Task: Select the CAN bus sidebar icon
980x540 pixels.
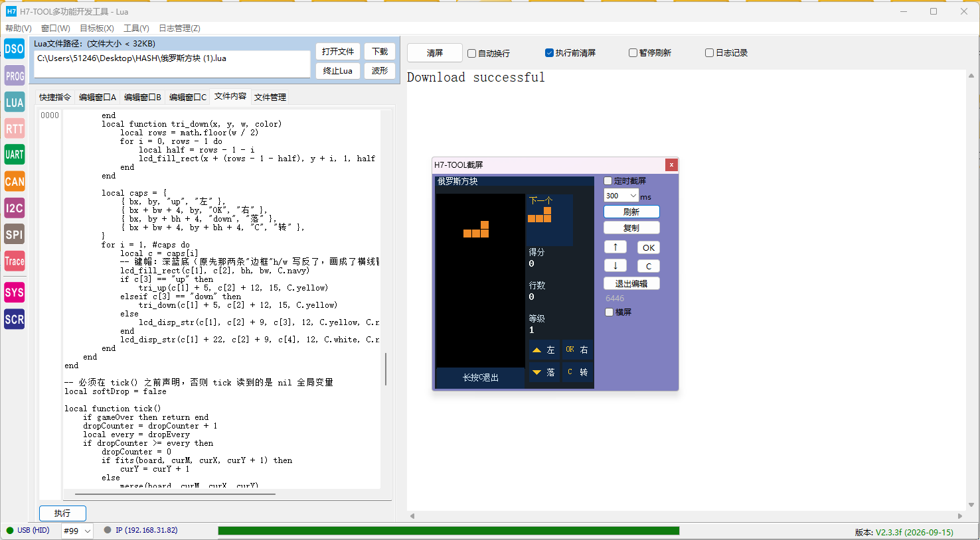Action: click(x=15, y=181)
